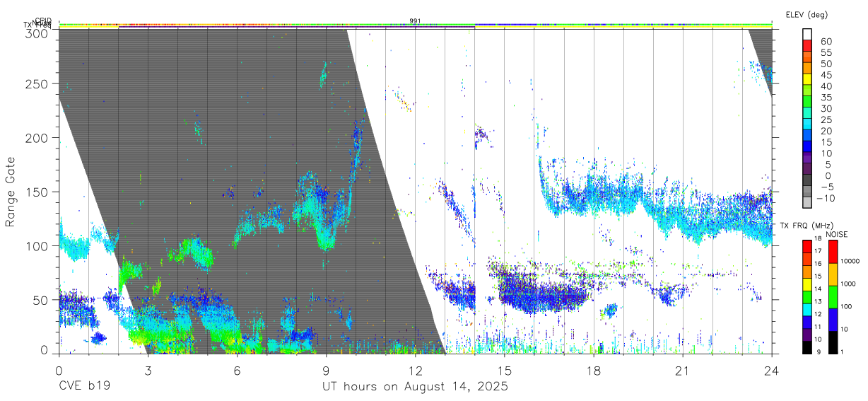Screen dimensions: 868x401
Task: Click the '100' Range Gate tick label
Action: coord(37,245)
